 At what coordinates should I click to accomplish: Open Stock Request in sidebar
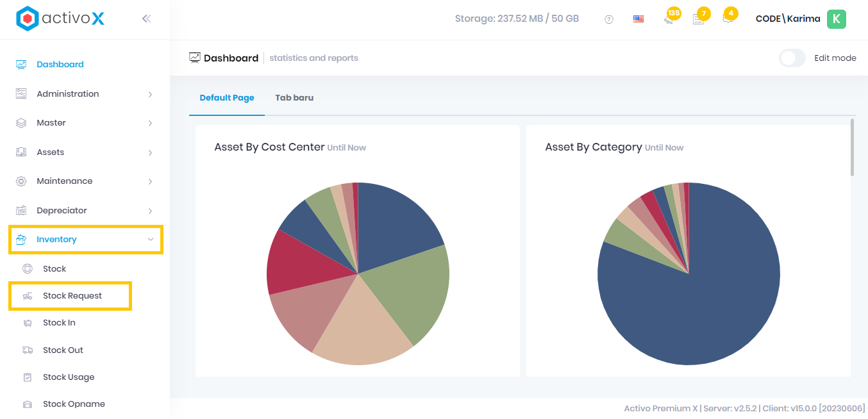pos(72,296)
